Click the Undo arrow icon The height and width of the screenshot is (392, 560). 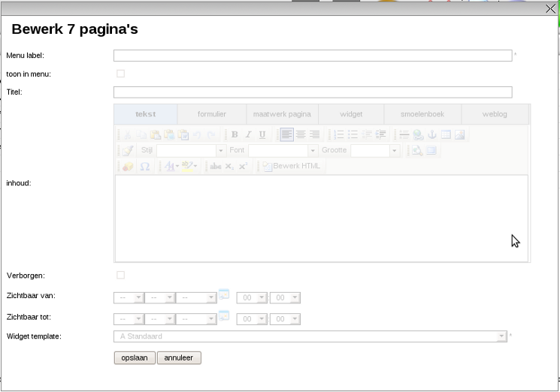pos(197,134)
